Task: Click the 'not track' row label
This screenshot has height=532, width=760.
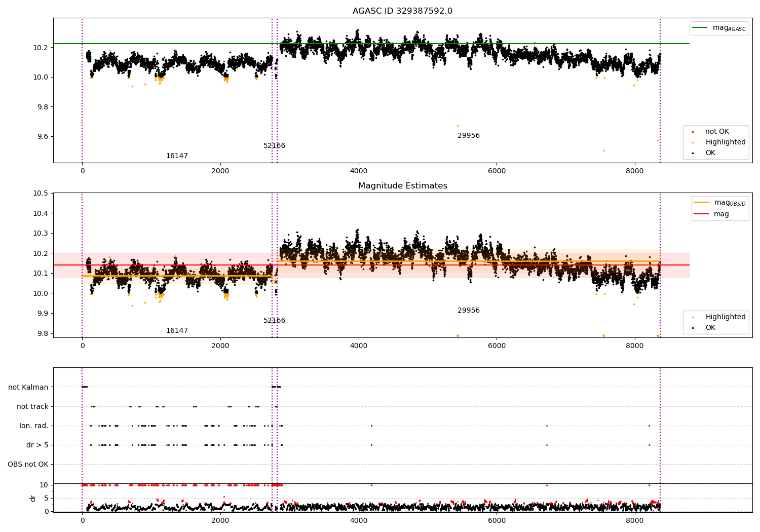Action: tap(32, 406)
